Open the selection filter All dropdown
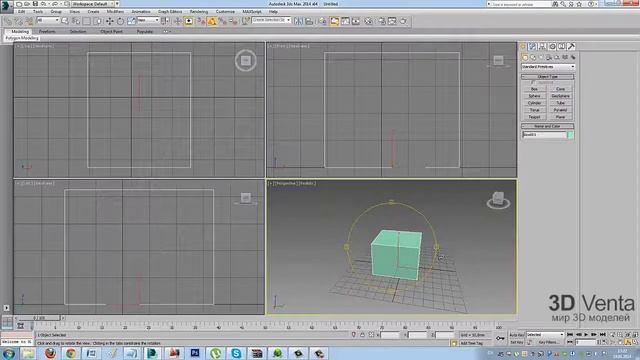The height and width of the screenshot is (360, 640). pos(48,20)
